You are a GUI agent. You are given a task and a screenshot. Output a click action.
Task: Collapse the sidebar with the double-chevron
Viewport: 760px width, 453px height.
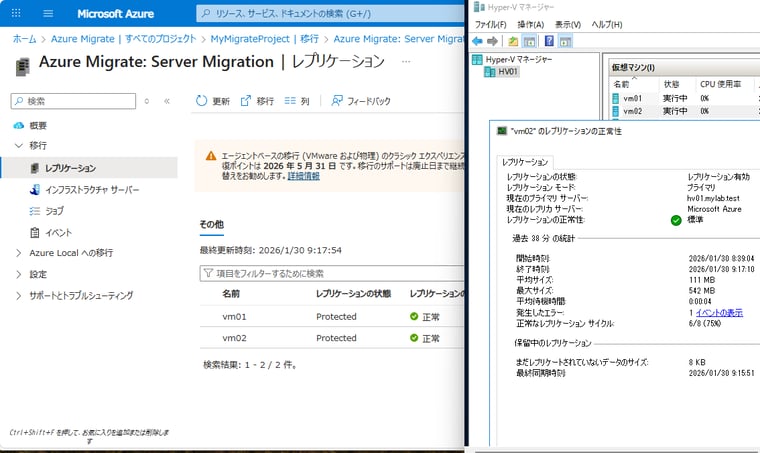pos(167,101)
